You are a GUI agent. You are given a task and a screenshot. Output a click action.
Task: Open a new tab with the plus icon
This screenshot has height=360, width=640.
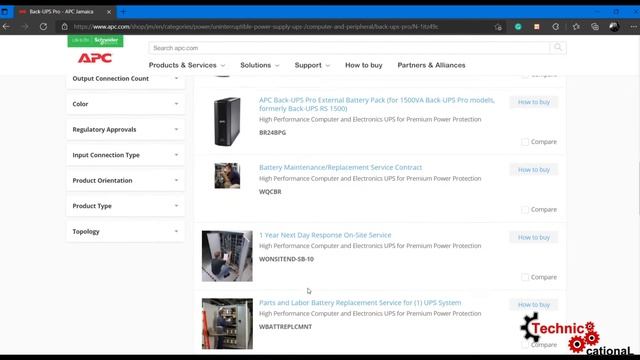pos(123,12)
